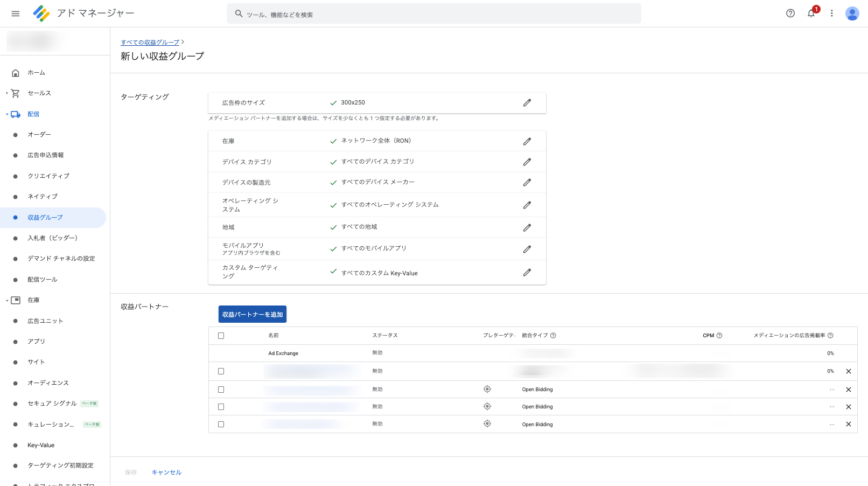Screen dimensions: 868x486
Task: Open the more options vertical dots
Action: click(831, 13)
